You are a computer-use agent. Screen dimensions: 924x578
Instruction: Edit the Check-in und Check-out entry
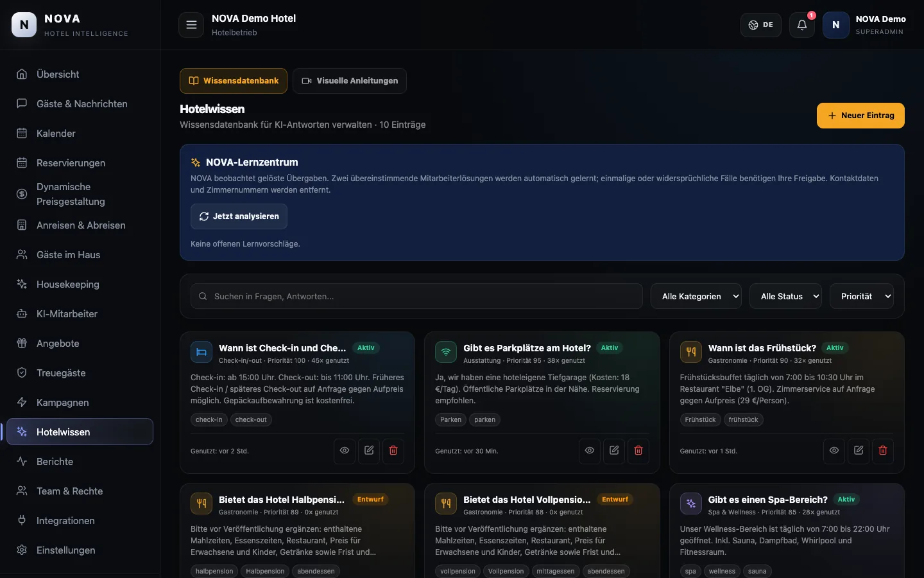coord(369,451)
